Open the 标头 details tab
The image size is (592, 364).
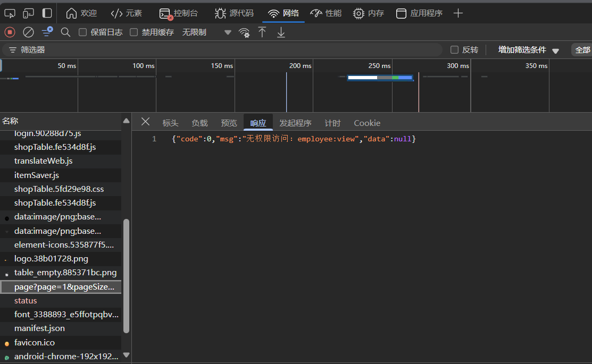[x=170, y=123]
